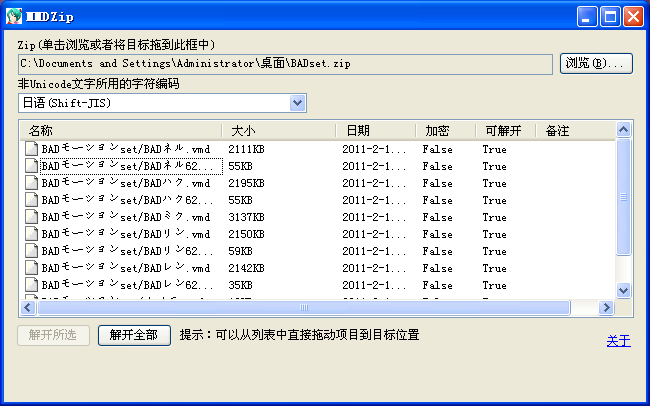The width and height of the screenshot is (650, 406).
Task: Open the character encoding dropdown arrow
Action: click(297, 103)
